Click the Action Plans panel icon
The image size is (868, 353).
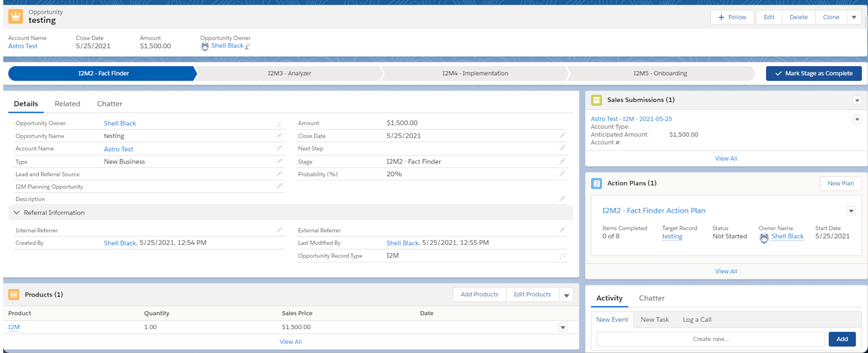(x=596, y=184)
